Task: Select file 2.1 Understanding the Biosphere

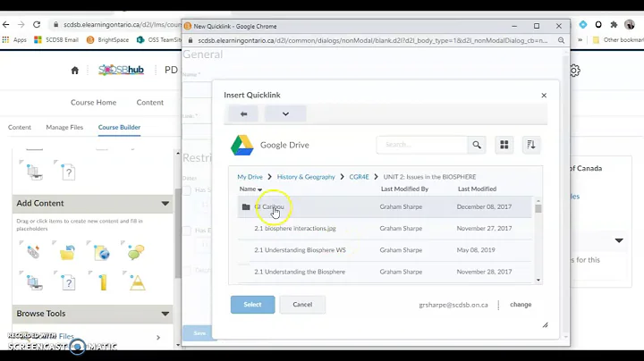Action: pos(300,272)
